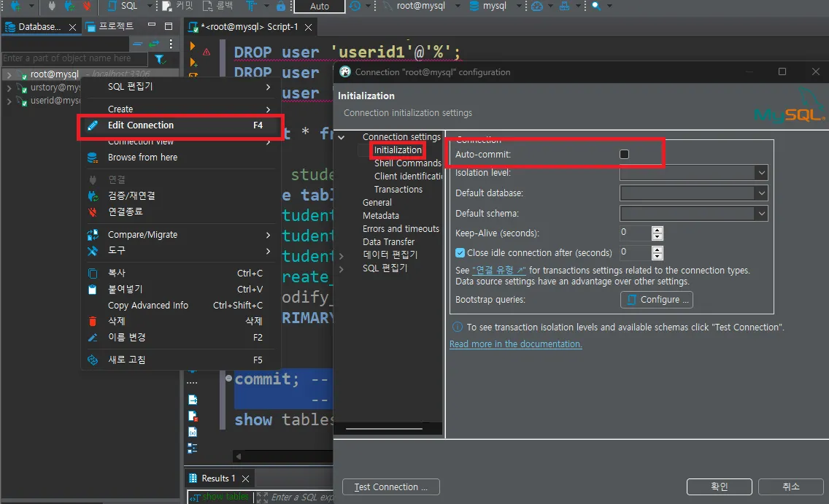This screenshot has width=829, height=504.
Task: Click the link with editor arrows icon
Action: 155,44
